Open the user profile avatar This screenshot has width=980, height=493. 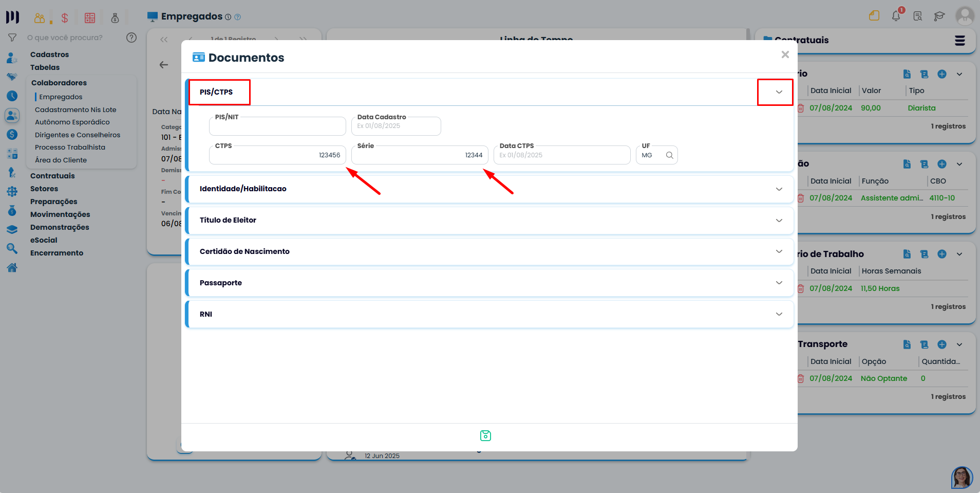coord(965,16)
